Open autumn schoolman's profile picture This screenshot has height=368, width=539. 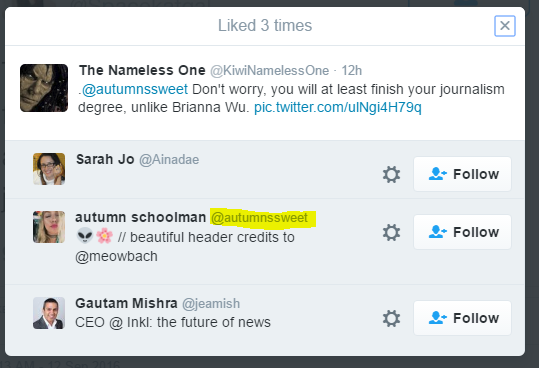49,227
